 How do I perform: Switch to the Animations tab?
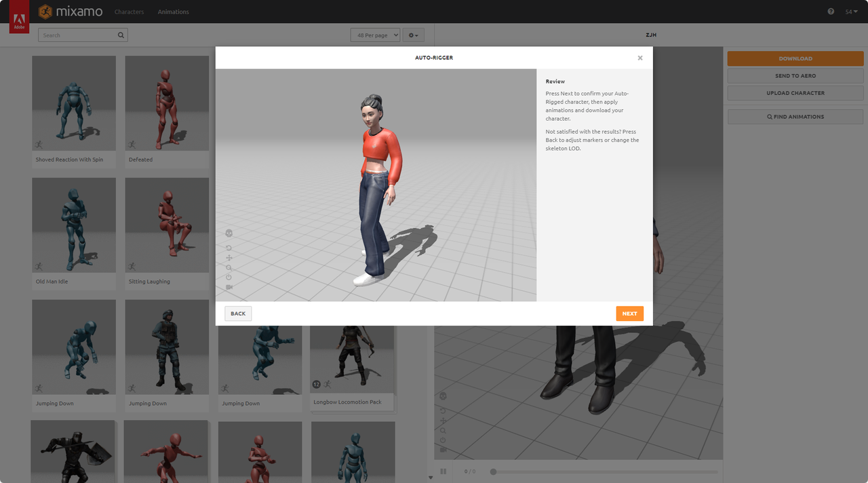[x=173, y=12]
